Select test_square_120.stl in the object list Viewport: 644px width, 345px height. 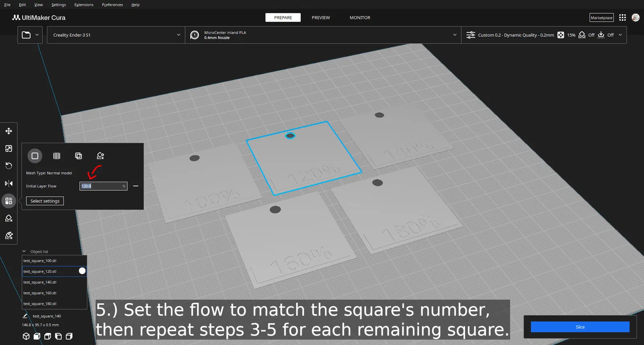pyautogui.click(x=54, y=271)
